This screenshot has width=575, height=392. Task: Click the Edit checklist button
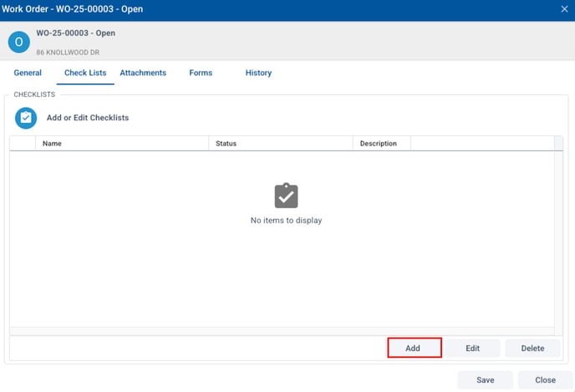(x=472, y=349)
